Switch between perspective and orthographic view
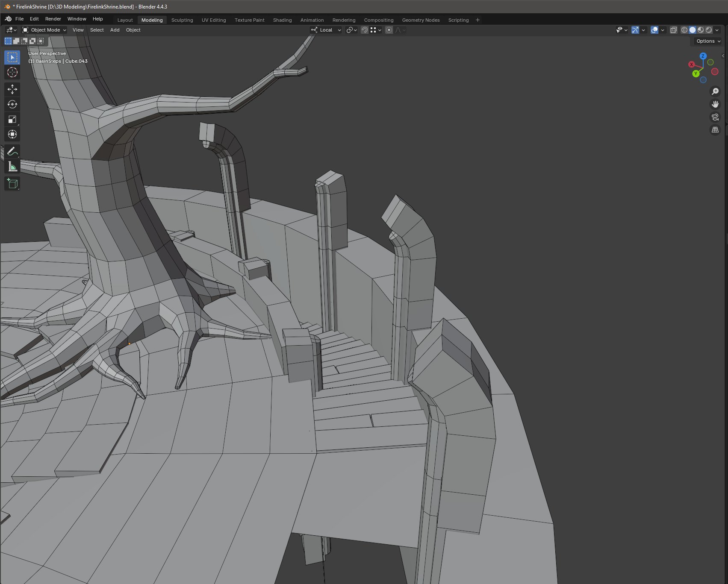 coord(715,130)
